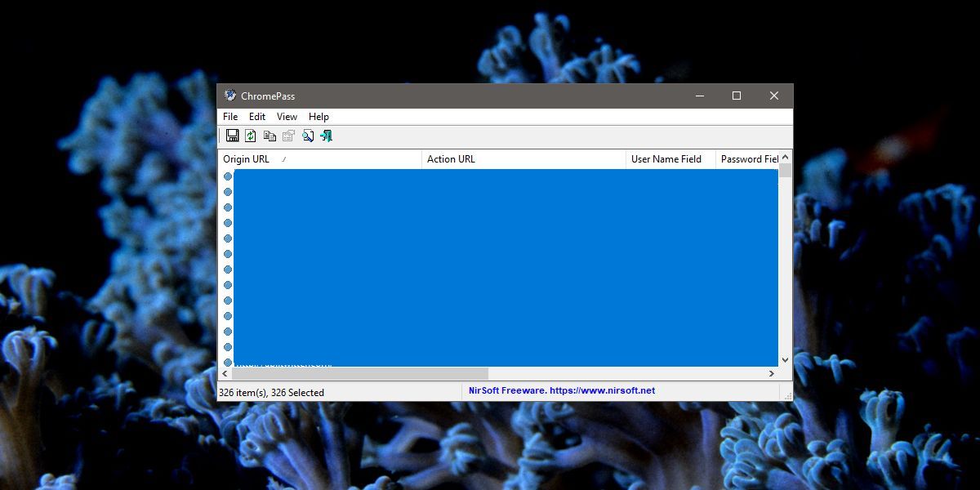The width and height of the screenshot is (980, 490).
Task: Click the Save Selected Items toolbar icon
Action: [x=232, y=136]
